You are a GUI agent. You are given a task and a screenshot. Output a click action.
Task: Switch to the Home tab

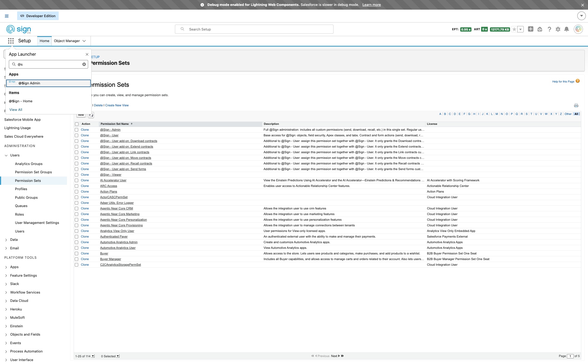click(44, 41)
